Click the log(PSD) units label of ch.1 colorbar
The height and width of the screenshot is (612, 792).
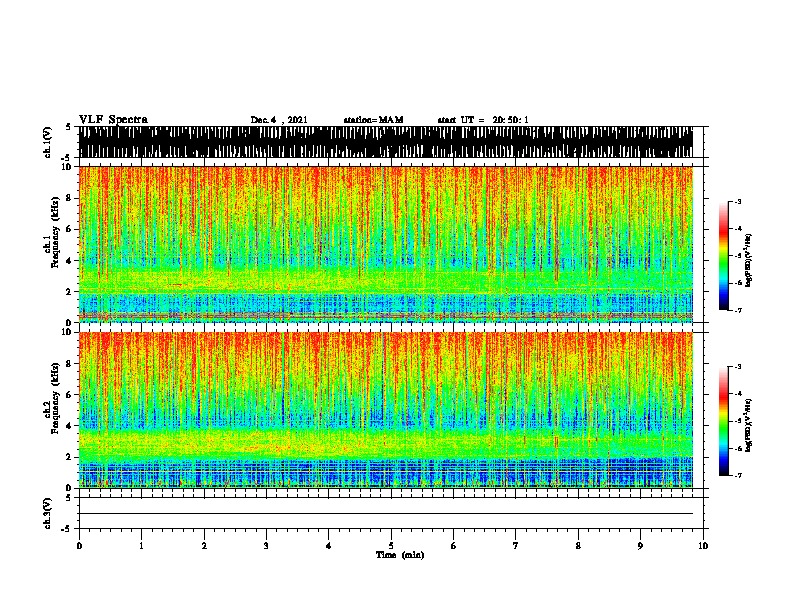749,260
